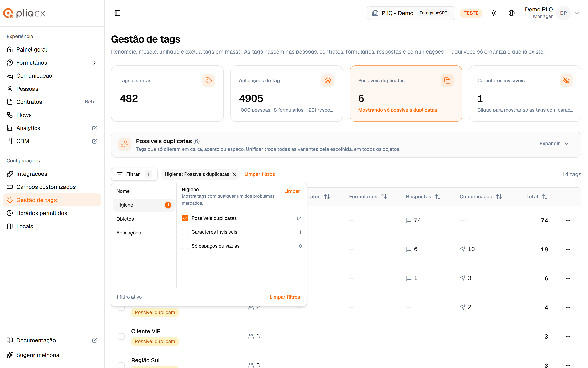Click the Caracteres invisíveis eye-off icon
Screen dimensions: 588x368
566,81
